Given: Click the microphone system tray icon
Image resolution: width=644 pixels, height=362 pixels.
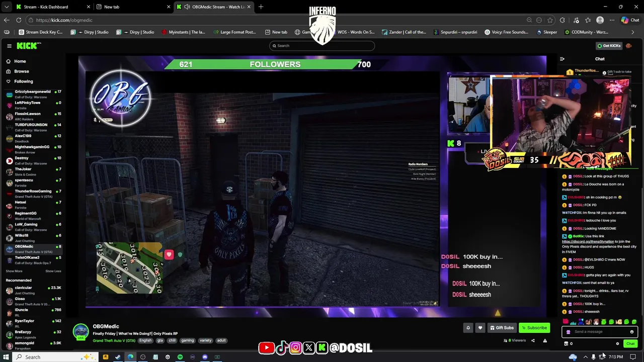Looking at the screenshot, I should pos(593,357).
